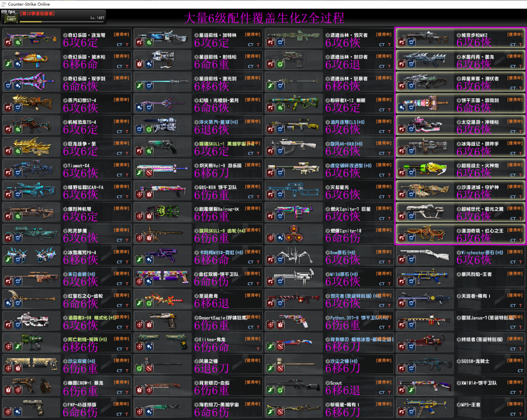This screenshot has width=527, height=420.
Task: Click red burst icon on DesertEagle(呼啸狂鹰)
Action: (x=149, y=325)
